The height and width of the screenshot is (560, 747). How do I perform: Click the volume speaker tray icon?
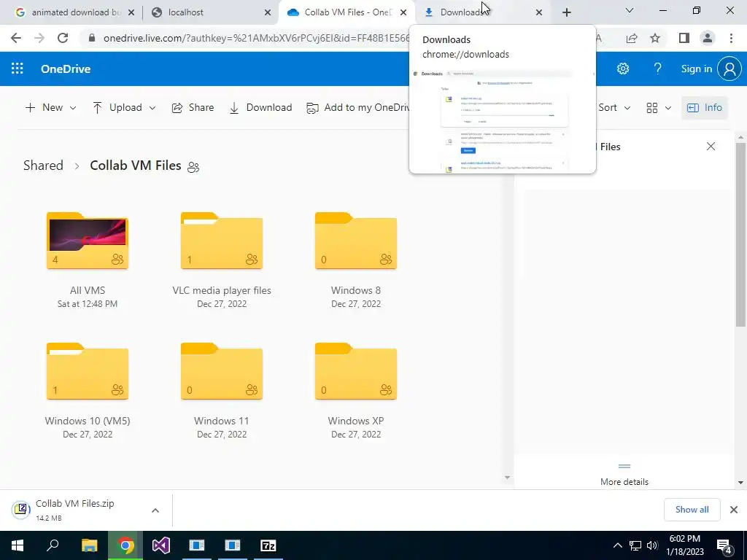point(652,545)
